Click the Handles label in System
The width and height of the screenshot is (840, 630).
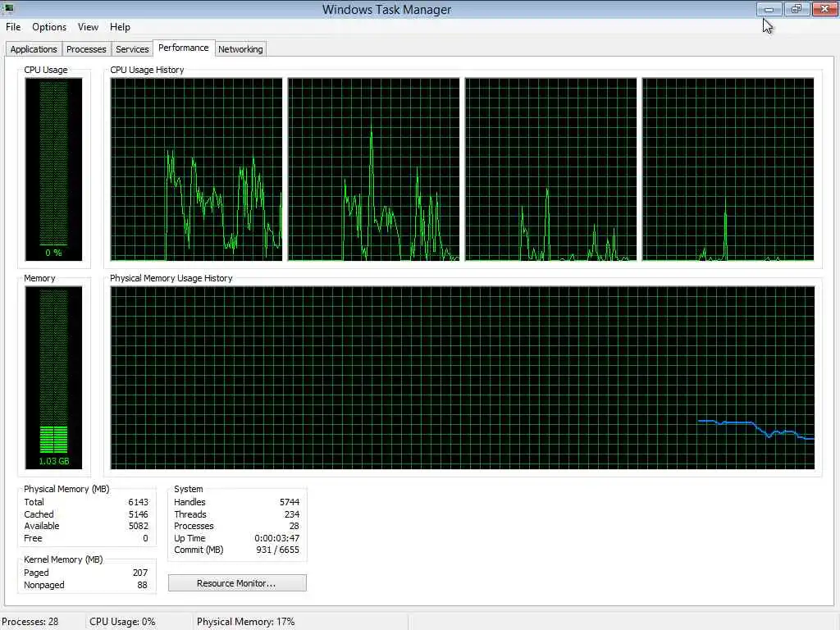[189, 502]
